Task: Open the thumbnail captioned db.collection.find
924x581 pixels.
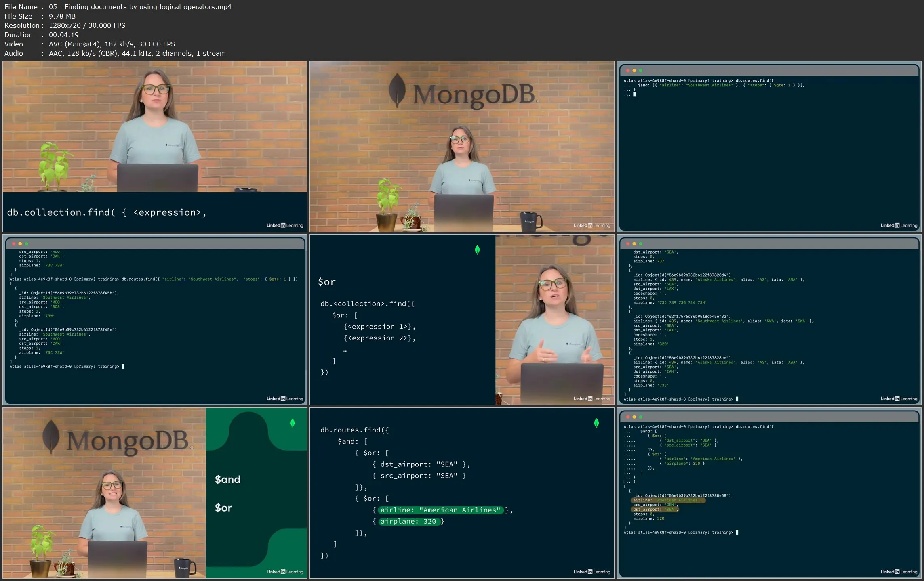Action: [x=155, y=147]
